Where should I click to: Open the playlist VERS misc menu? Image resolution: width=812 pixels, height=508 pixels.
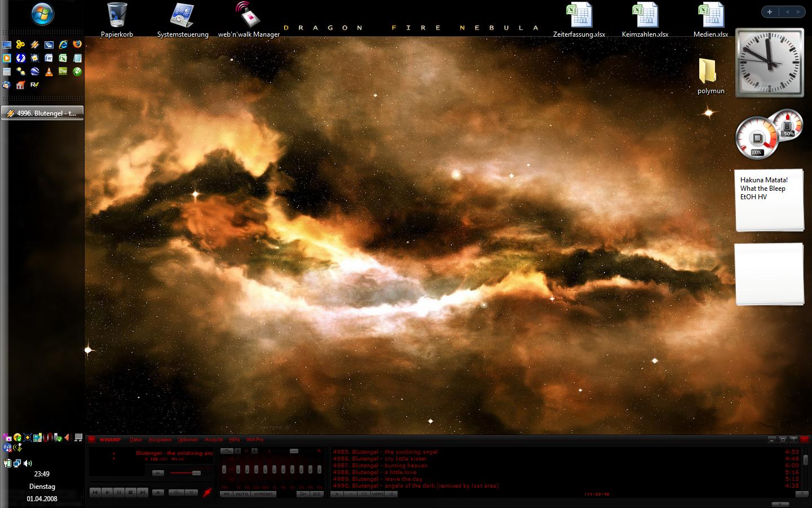pos(378,494)
